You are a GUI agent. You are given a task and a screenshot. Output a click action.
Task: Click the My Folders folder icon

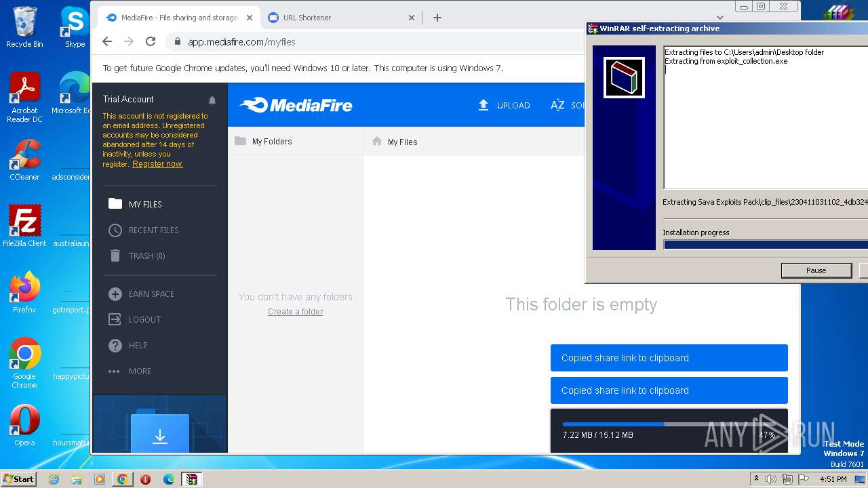click(x=240, y=141)
